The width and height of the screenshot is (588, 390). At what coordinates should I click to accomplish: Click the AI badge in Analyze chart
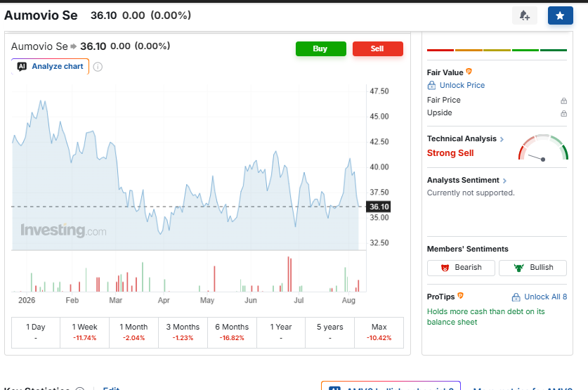coord(22,66)
